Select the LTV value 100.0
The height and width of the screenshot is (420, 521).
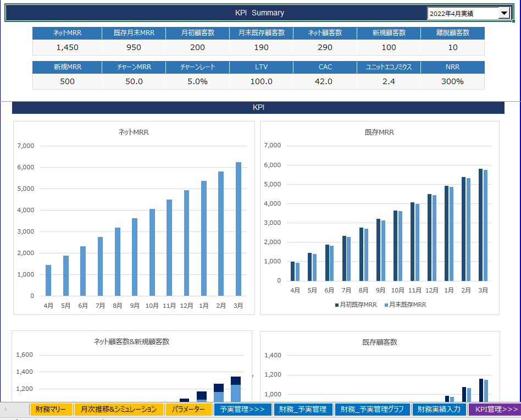point(262,81)
